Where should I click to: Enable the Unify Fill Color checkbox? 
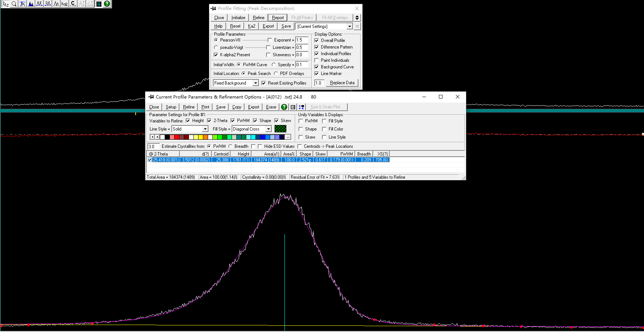[324, 129]
